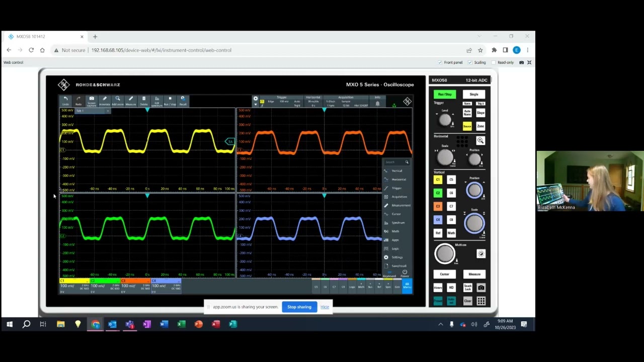The image size is (644, 362).
Task: Click the Power icon in the menu
Action: tap(405, 273)
